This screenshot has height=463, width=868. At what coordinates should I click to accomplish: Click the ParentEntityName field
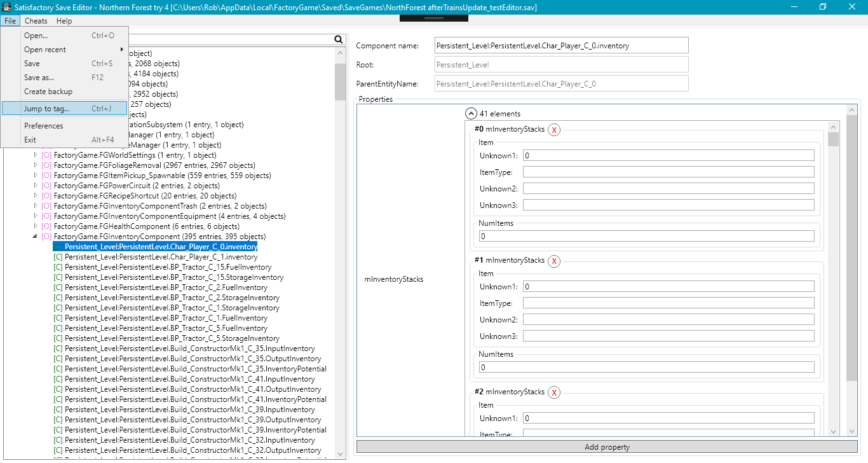pyautogui.click(x=562, y=83)
